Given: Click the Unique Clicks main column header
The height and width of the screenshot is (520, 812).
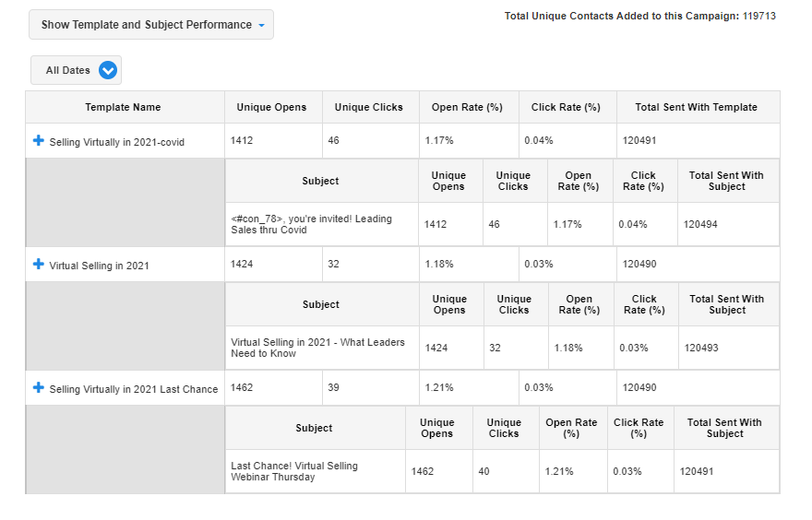Looking at the screenshot, I should [x=369, y=107].
